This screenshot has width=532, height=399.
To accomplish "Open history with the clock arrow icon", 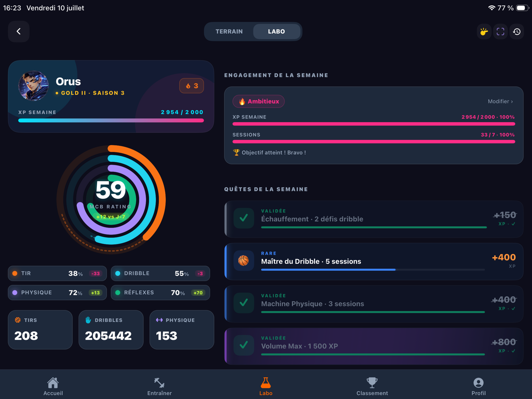I will [517, 32].
